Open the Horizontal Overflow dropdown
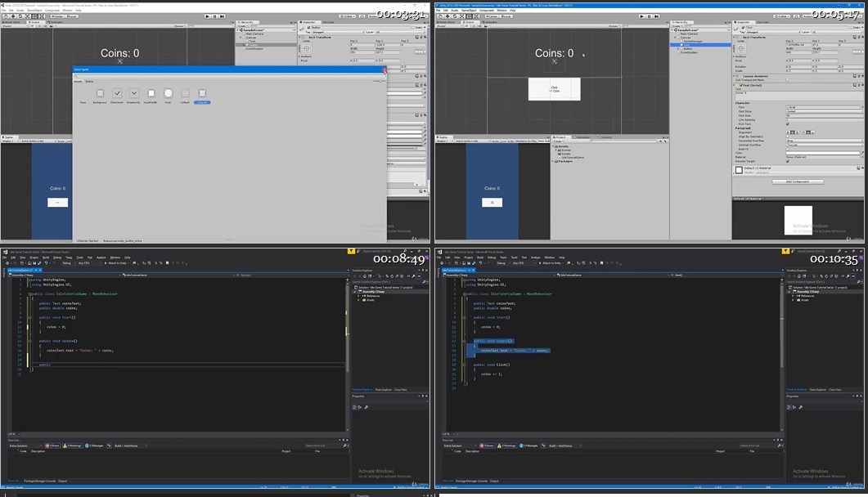This screenshot has height=497, width=868. [825, 141]
